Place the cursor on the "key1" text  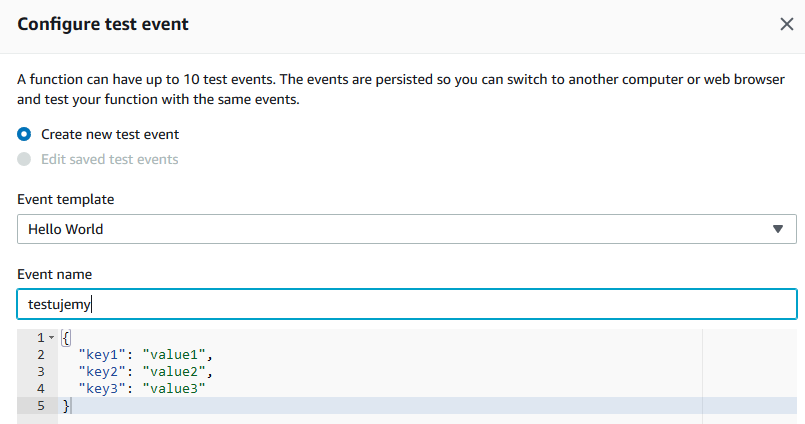click(x=102, y=355)
